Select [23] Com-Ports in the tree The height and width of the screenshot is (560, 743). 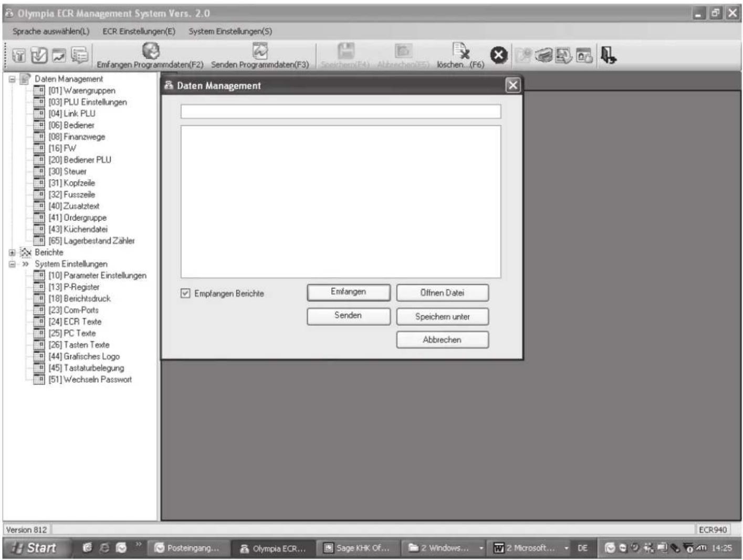point(74,310)
